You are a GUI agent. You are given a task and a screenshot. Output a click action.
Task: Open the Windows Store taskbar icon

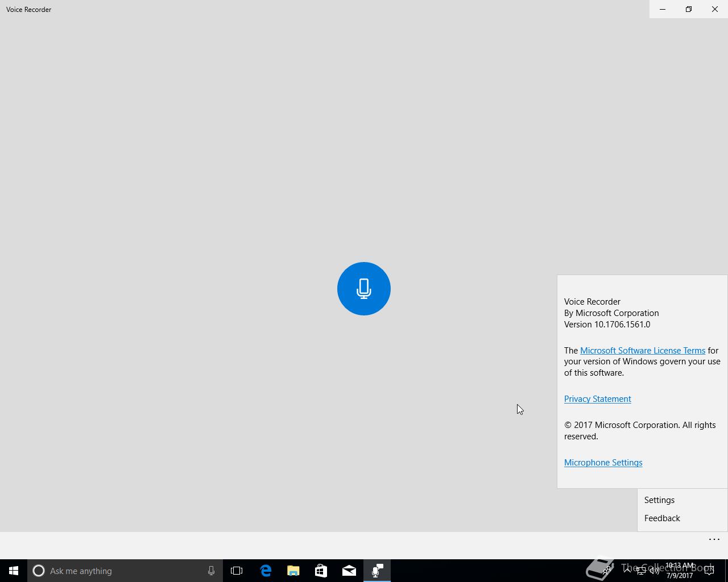tap(321, 571)
